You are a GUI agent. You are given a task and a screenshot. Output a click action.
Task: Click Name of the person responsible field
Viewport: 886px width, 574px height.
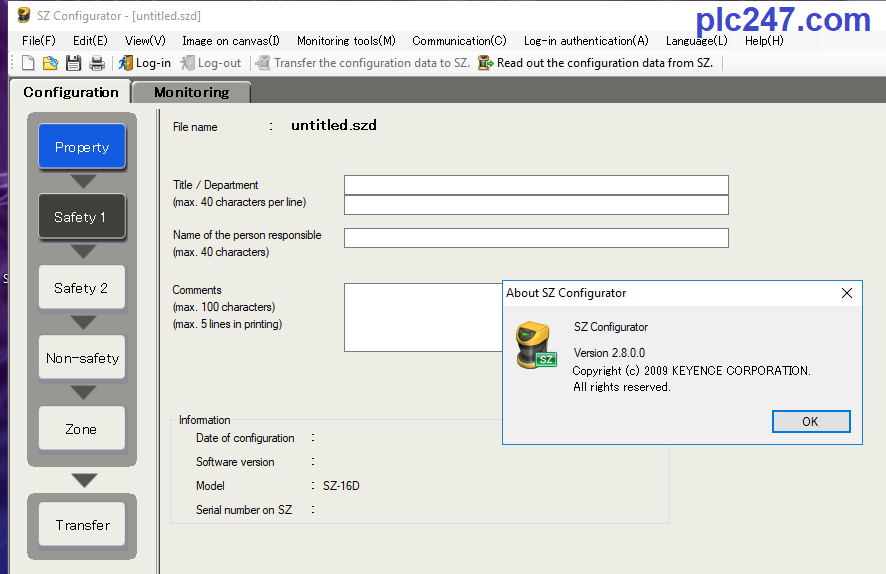pyautogui.click(x=536, y=238)
